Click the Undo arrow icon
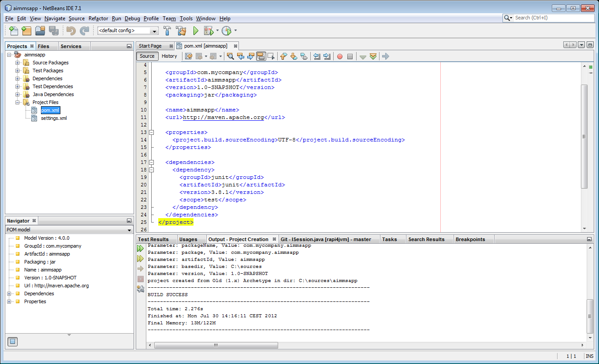Viewport: 599px width, 364px height. (71, 31)
